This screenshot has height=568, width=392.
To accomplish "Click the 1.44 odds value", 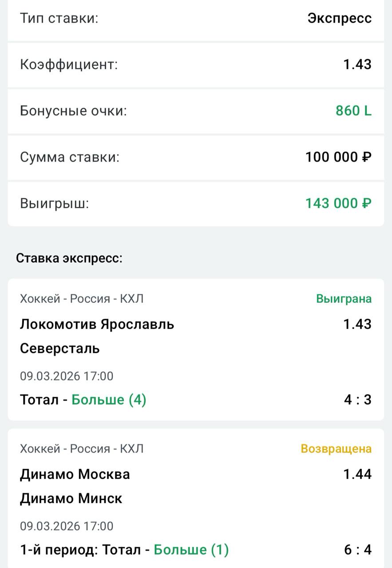I will pyautogui.click(x=357, y=474).
